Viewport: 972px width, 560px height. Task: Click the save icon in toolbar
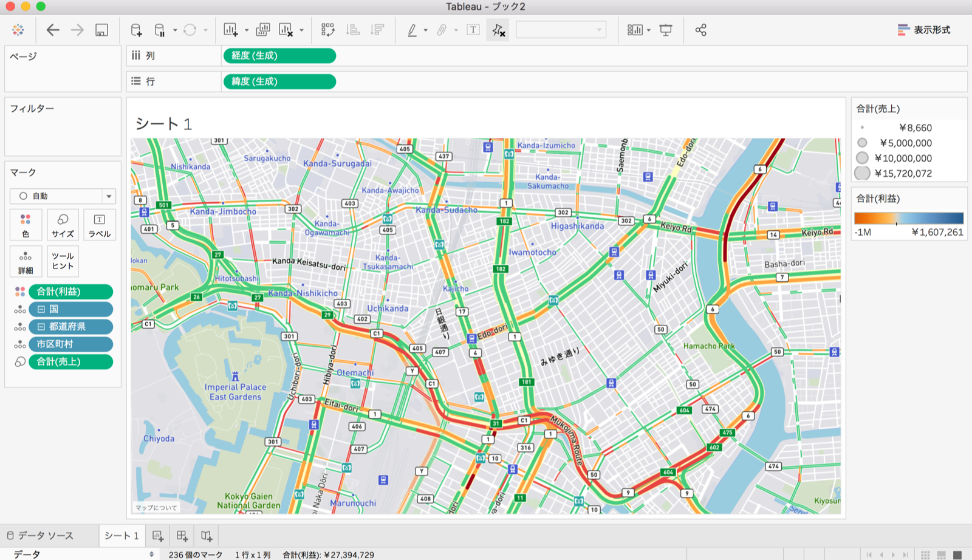[x=101, y=30]
